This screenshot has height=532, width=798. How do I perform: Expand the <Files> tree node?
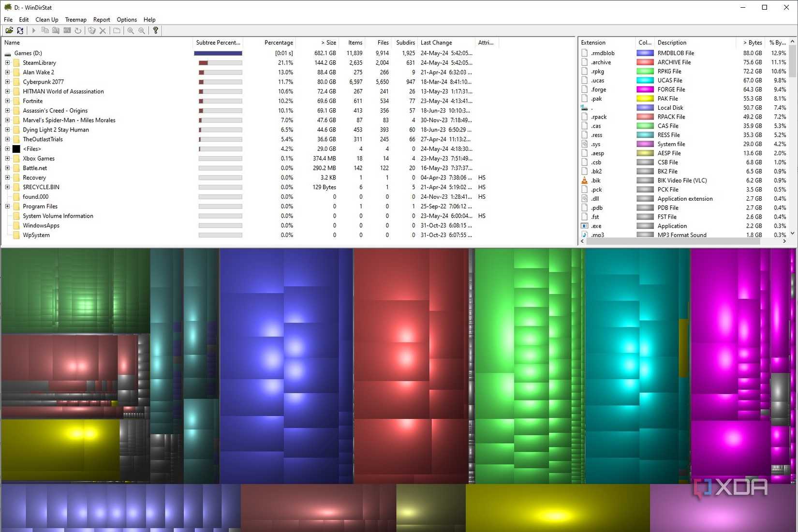click(x=7, y=149)
